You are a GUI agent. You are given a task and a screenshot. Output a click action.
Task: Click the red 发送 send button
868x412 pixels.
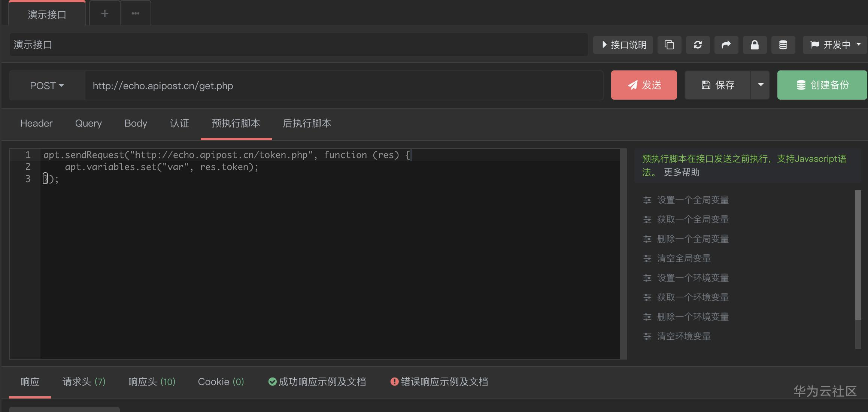click(x=644, y=85)
